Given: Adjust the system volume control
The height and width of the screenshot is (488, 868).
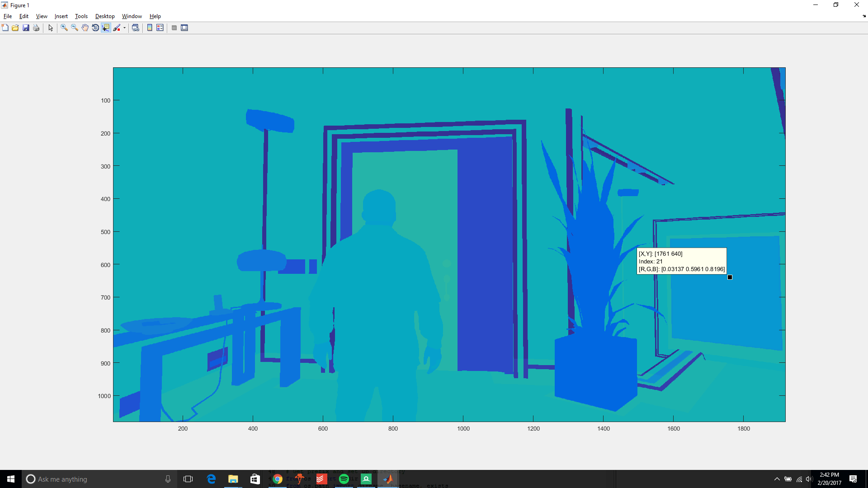Looking at the screenshot, I should (809, 479).
